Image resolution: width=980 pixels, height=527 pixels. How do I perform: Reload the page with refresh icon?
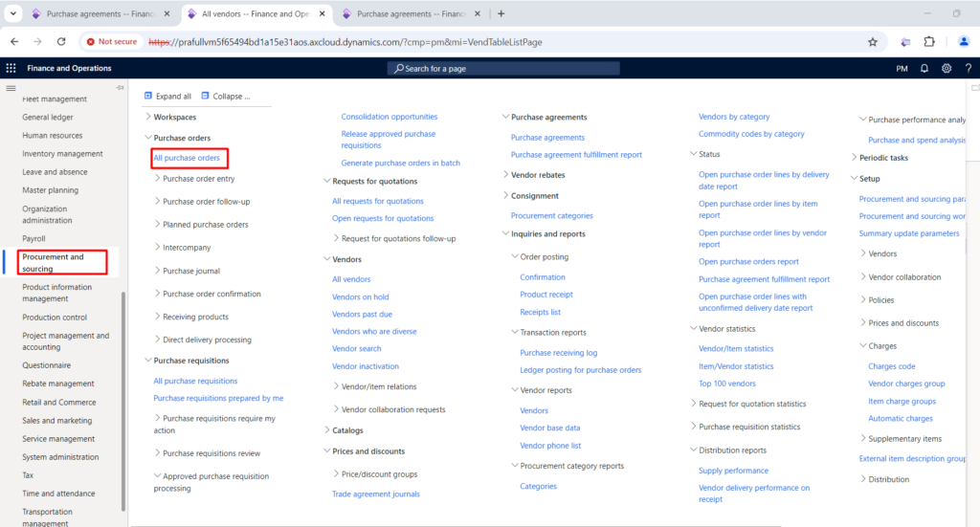point(61,42)
